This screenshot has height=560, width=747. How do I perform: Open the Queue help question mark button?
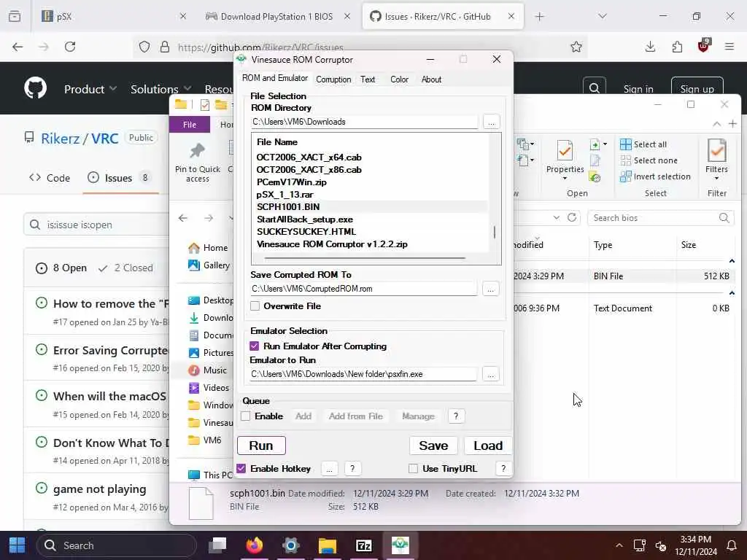456,416
